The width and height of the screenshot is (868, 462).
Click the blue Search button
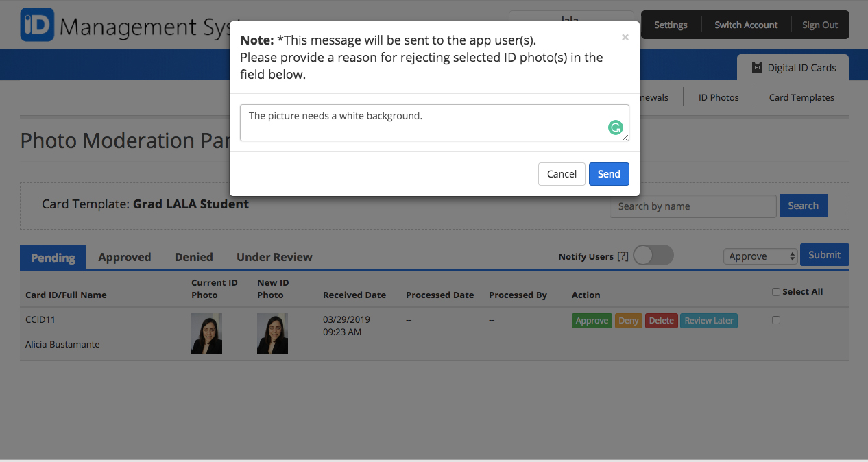point(804,206)
